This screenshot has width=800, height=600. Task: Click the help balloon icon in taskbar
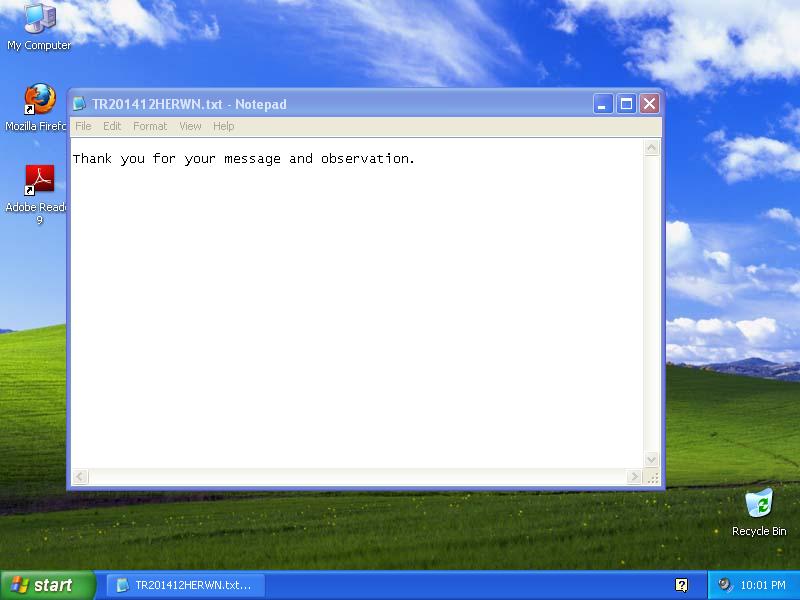pyautogui.click(x=681, y=585)
